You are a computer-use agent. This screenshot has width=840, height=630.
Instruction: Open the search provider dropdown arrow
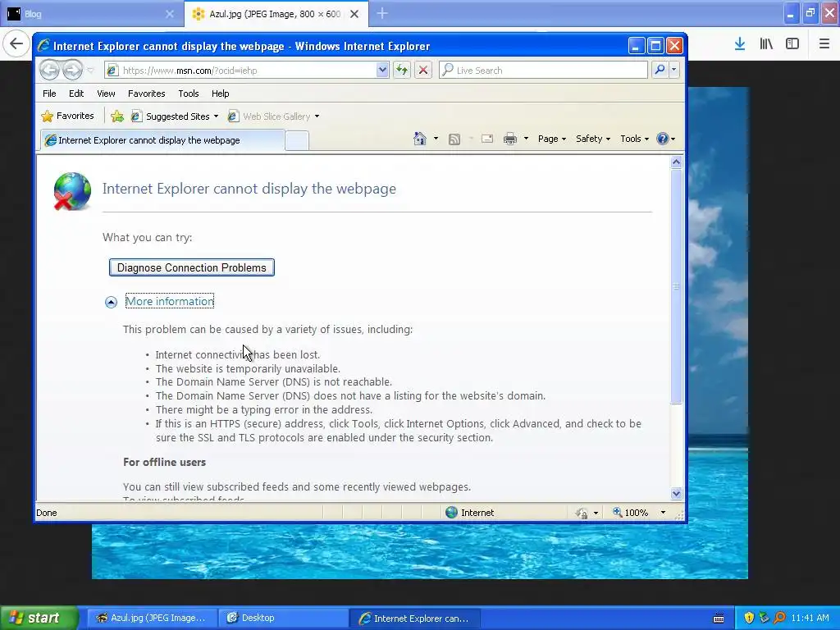tap(674, 70)
